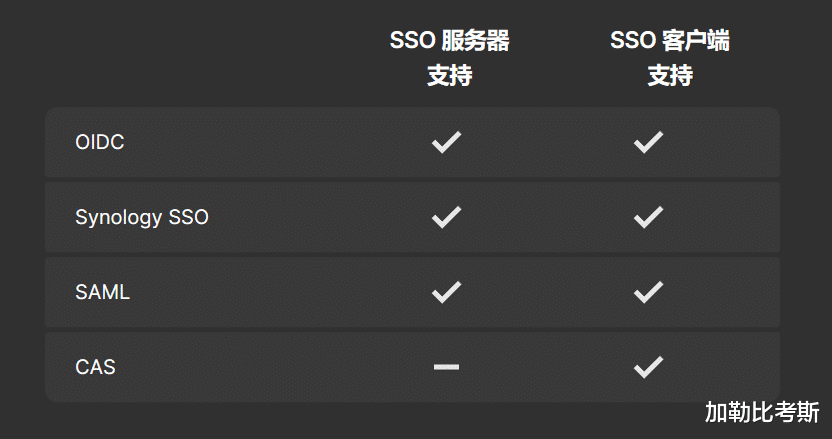Click the 加勒比考斯 watermark text
This screenshot has height=439, width=832.
762,412
